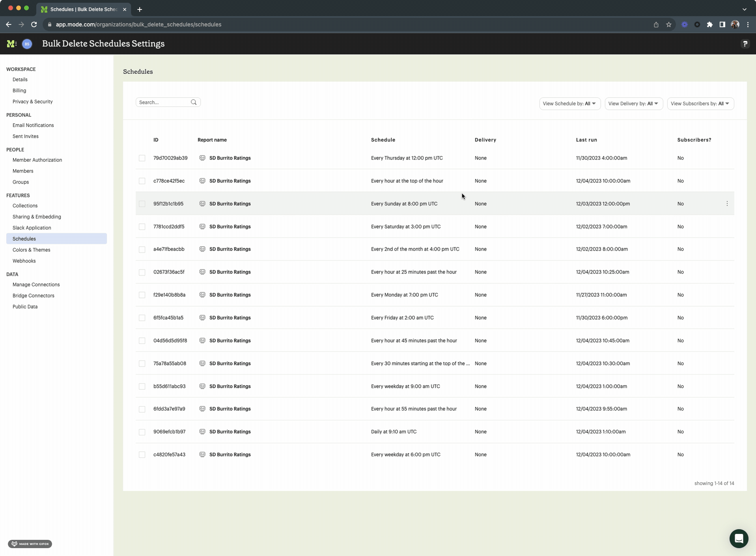Select the checkbox for schedule c4820fe57a43

[x=142, y=455]
